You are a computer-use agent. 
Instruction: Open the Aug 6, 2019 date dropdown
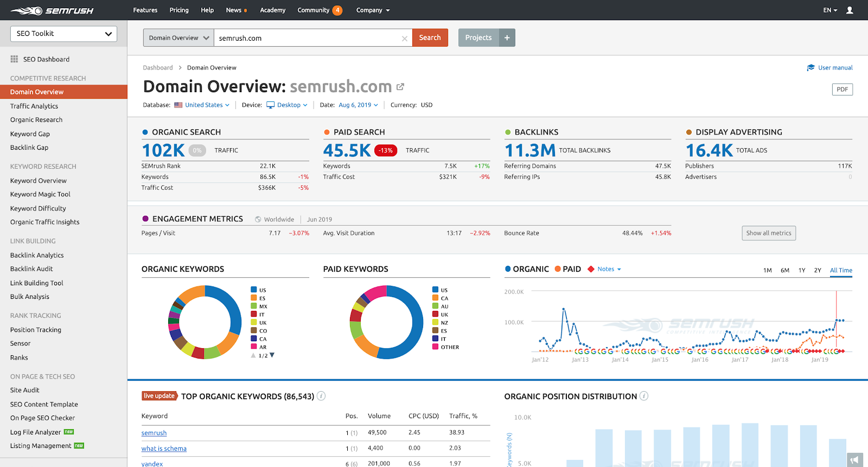click(358, 105)
